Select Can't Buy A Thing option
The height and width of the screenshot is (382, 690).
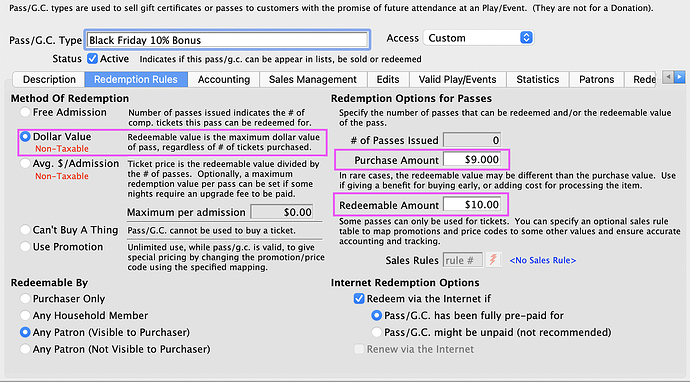25,230
